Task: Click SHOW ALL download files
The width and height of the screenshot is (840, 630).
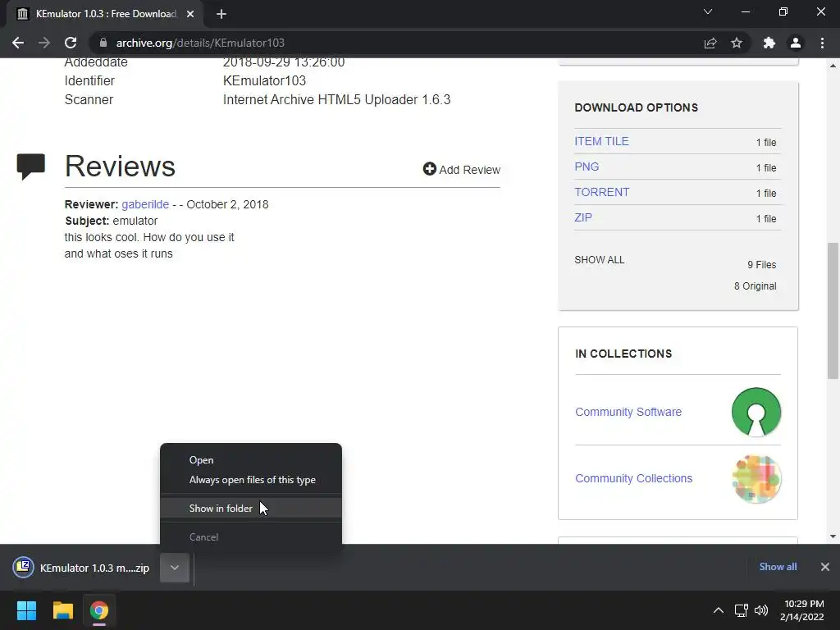Action: coord(600,260)
